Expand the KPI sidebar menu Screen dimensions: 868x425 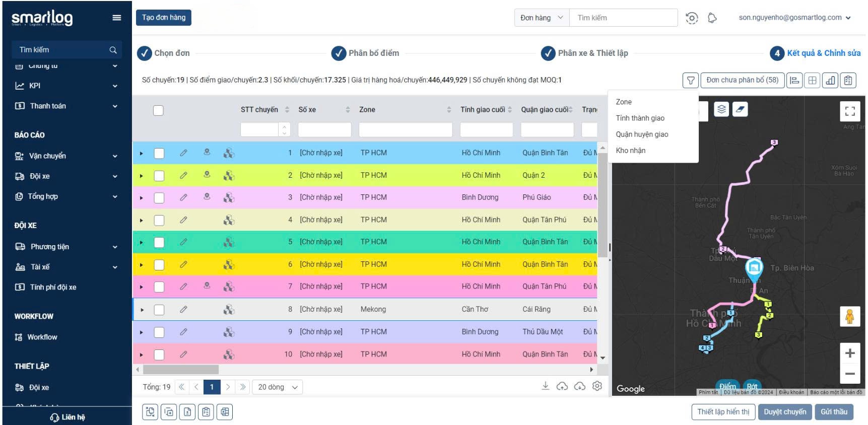66,86
